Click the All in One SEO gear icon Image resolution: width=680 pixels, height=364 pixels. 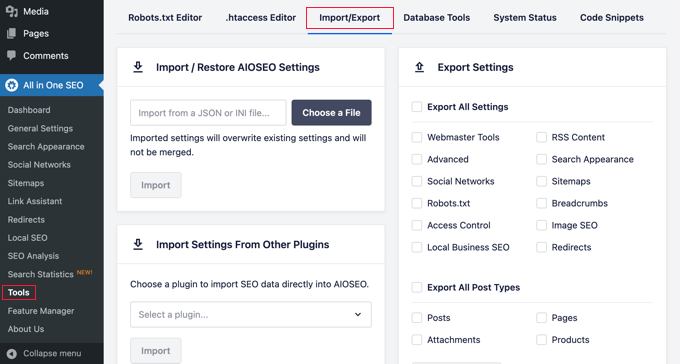(x=12, y=85)
